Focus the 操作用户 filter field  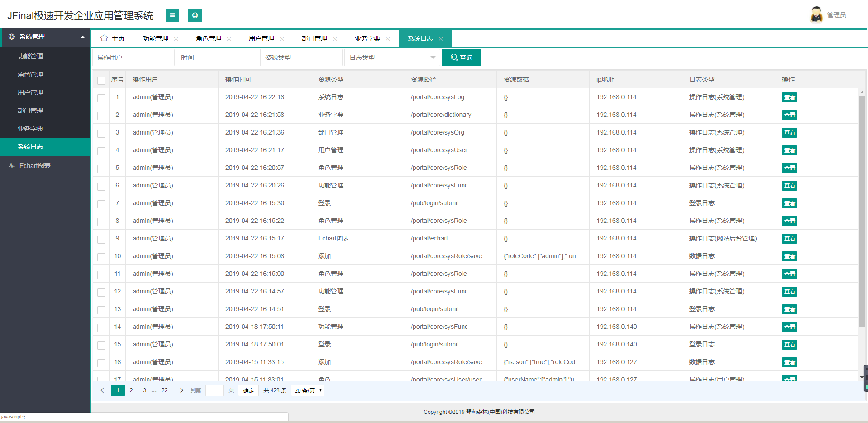coord(133,58)
